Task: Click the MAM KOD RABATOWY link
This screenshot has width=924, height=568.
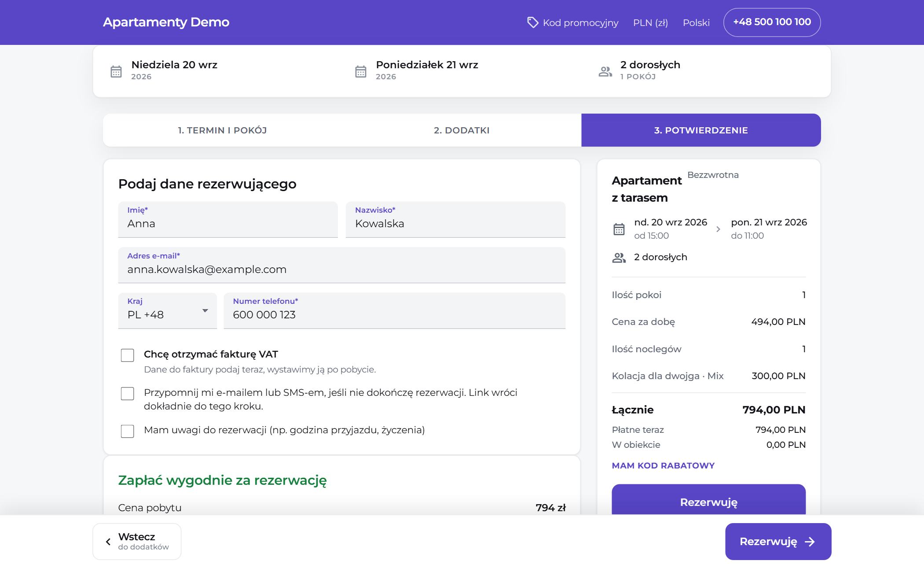Action: pyautogui.click(x=663, y=465)
